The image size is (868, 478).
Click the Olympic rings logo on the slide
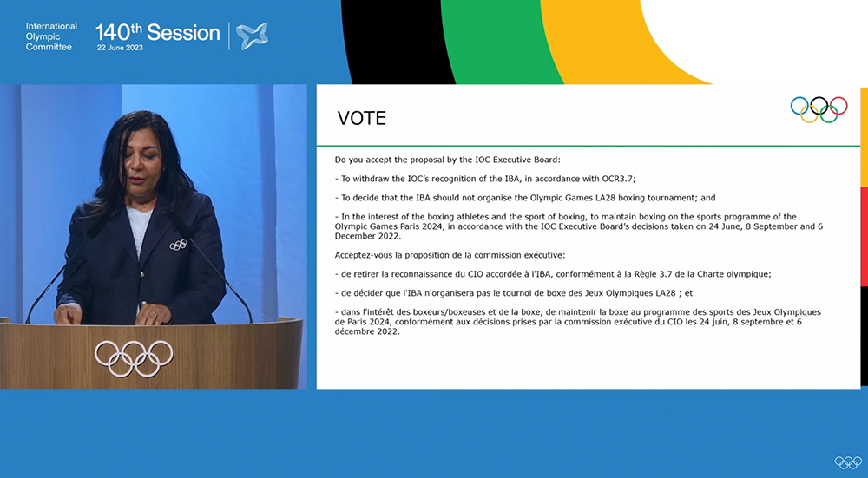click(x=819, y=109)
